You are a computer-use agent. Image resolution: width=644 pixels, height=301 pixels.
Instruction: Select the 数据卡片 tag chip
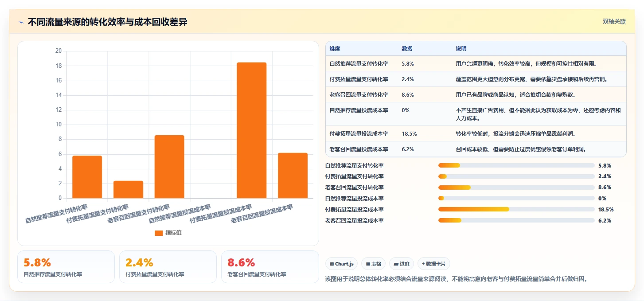click(x=434, y=264)
